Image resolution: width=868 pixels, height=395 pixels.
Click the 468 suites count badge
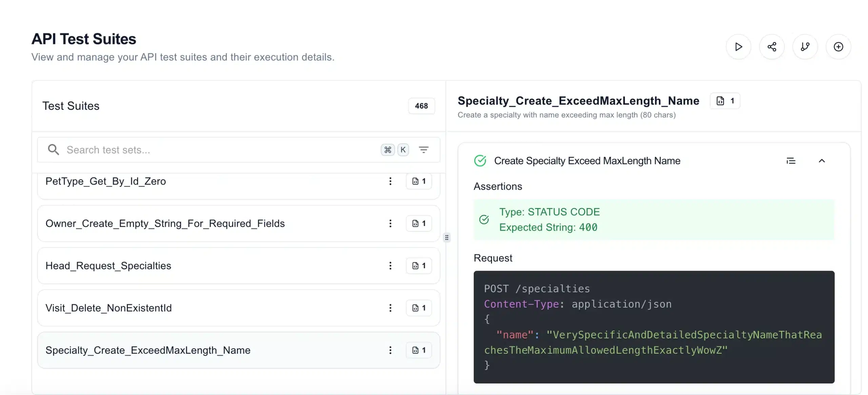[x=421, y=106]
